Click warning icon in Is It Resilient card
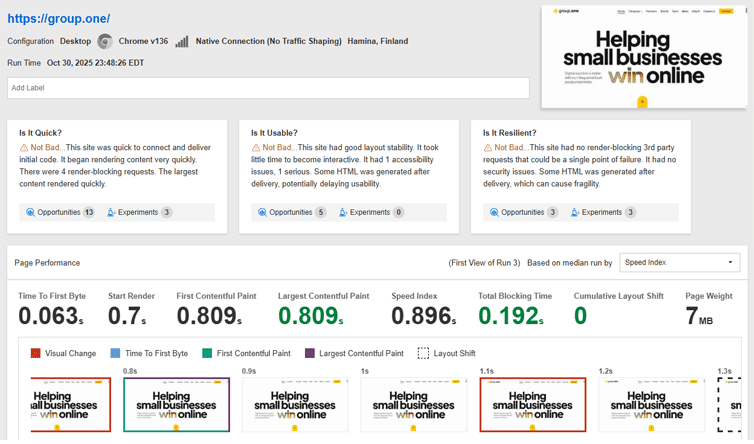Screen dimensions: 754x444 [487, 147]
